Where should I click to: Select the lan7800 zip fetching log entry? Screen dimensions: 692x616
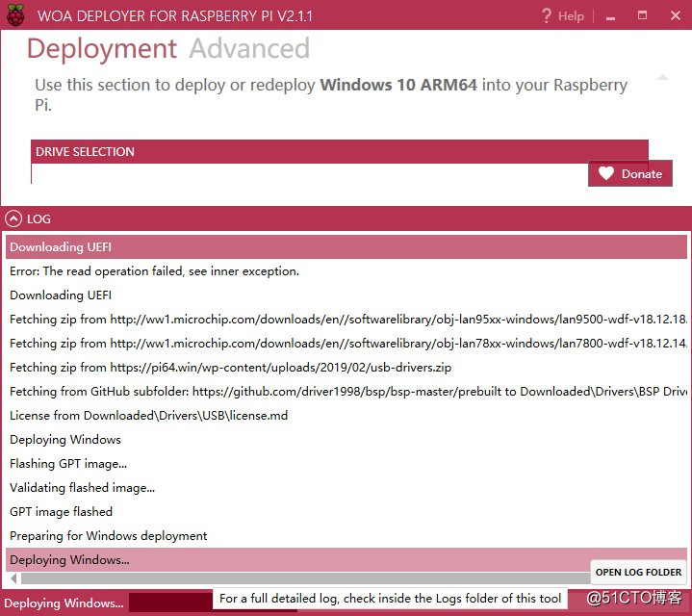[346, 344]
